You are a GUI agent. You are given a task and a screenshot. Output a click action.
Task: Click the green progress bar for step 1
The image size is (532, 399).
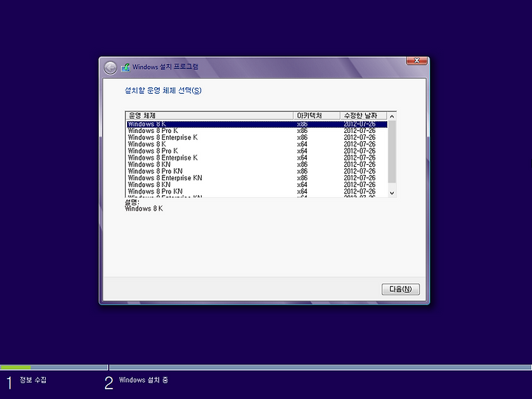click(16, 367)
